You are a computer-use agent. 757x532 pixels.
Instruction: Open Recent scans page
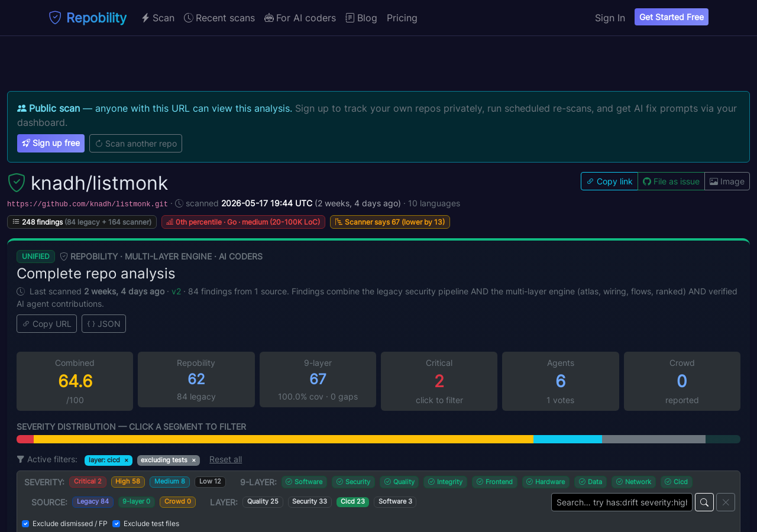(x=219, y=18)
